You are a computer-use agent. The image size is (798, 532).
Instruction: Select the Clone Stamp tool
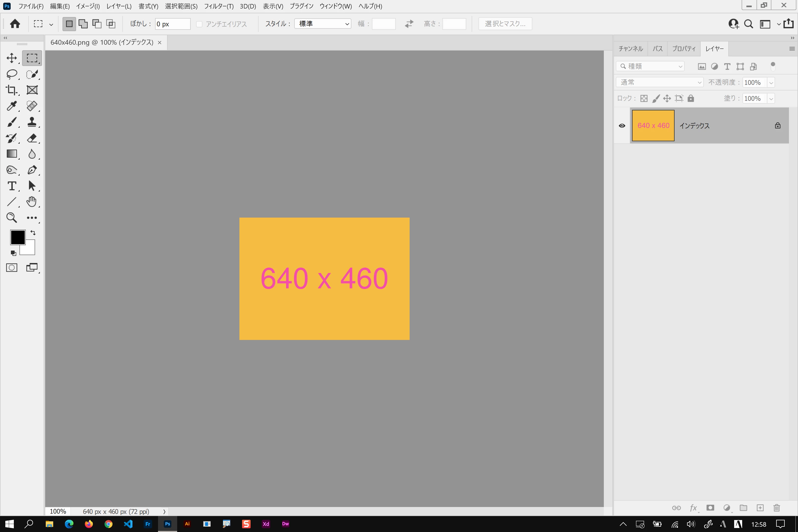pyautogui.click(x=32, y=122)
